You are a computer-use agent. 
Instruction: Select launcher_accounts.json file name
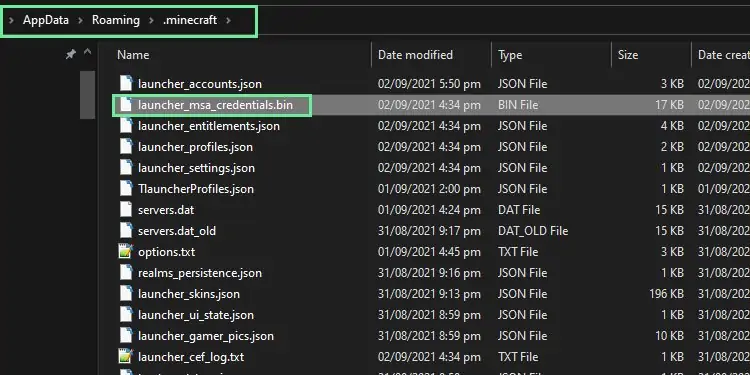[200, 84]
